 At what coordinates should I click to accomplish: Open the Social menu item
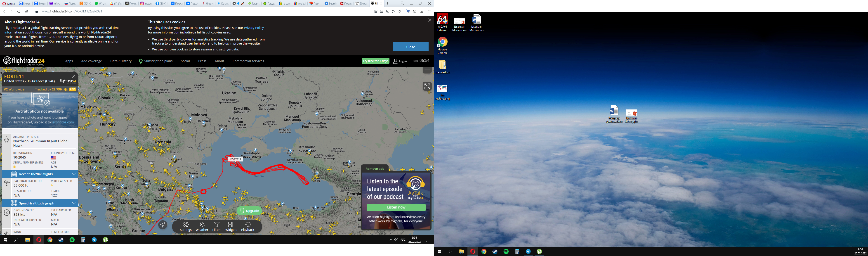click(185, 61)
